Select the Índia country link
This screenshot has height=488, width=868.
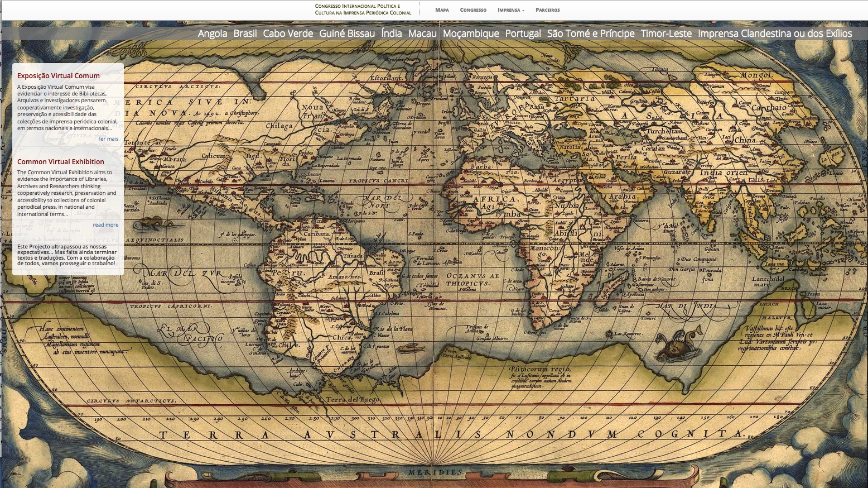392,34
